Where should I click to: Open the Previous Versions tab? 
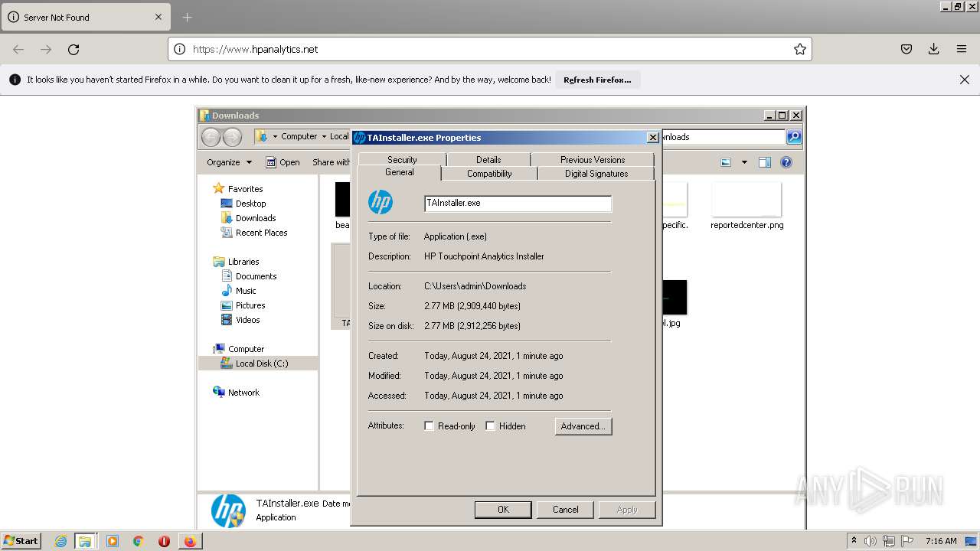(x=593, y=159)
